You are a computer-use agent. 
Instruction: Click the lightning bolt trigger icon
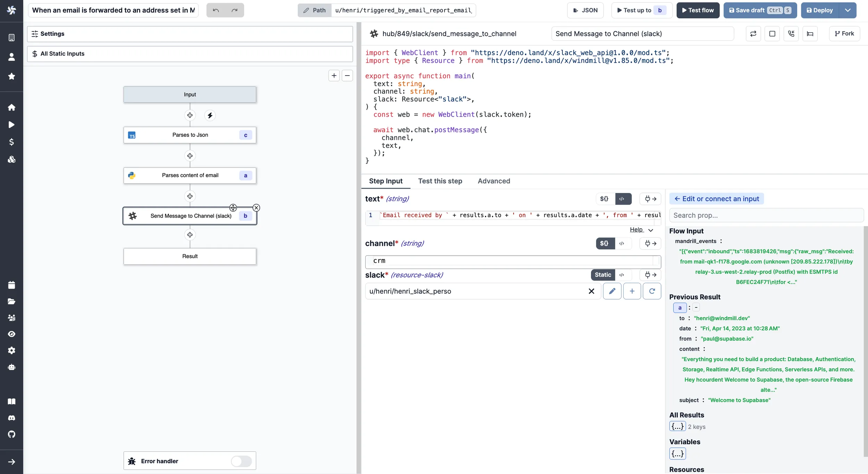(x=210, y=115)
